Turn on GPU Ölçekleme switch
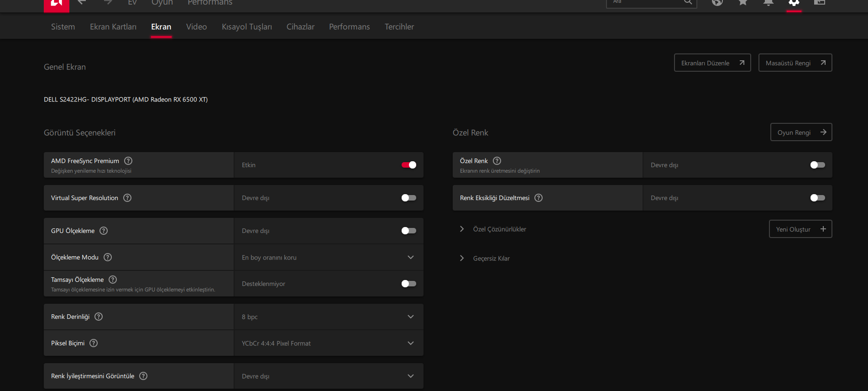Image resolution: width=868 pixels, height=391 pixels. [408, 231]
